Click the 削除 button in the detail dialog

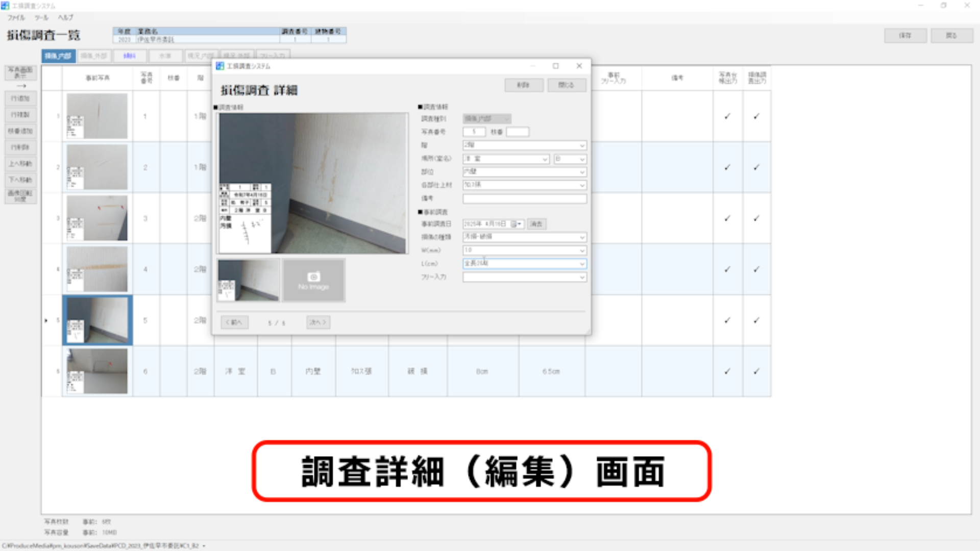tap(524, 85)
